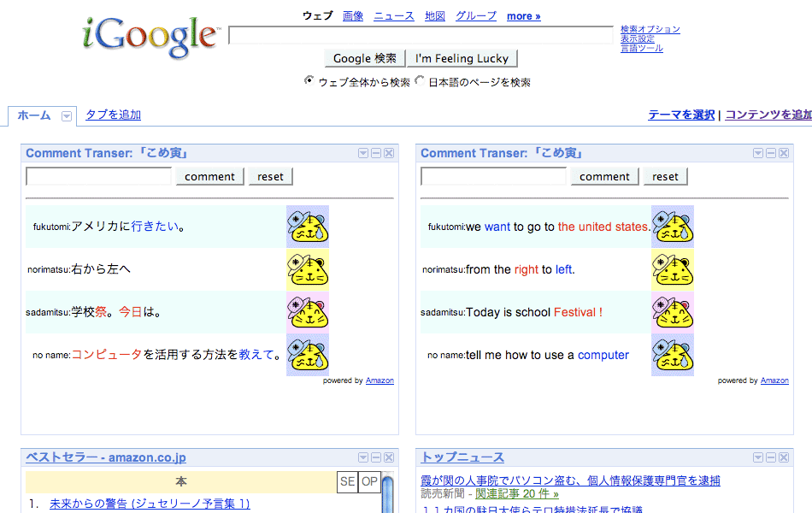This screenshot has height=513, width=812.
Task: Open 表示設定 link
Action: [638, 38]
